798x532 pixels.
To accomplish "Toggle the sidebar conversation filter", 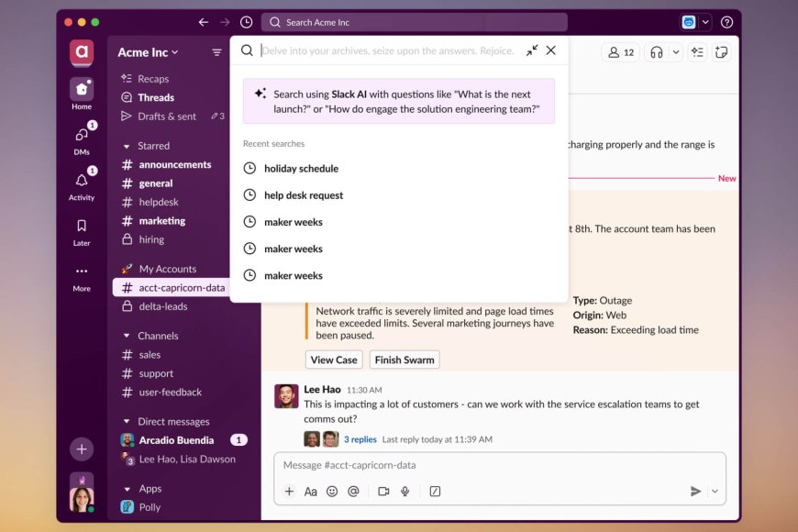I will point(217,52).
